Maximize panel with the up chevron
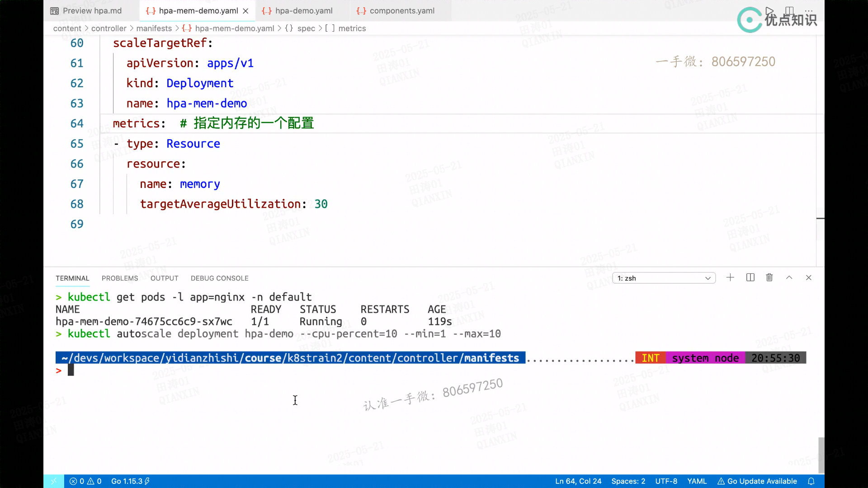The image size is (868, 488). point(789,277)
